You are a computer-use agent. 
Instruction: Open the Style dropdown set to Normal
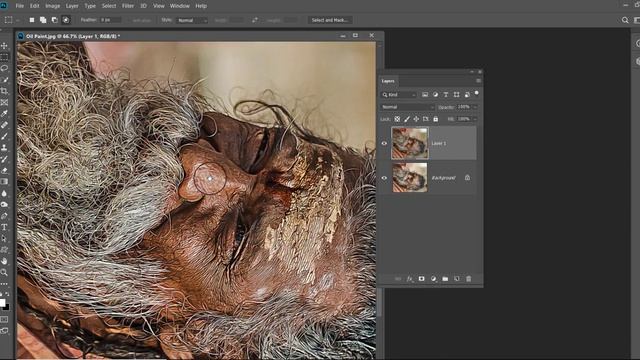[x=192, y=20]
